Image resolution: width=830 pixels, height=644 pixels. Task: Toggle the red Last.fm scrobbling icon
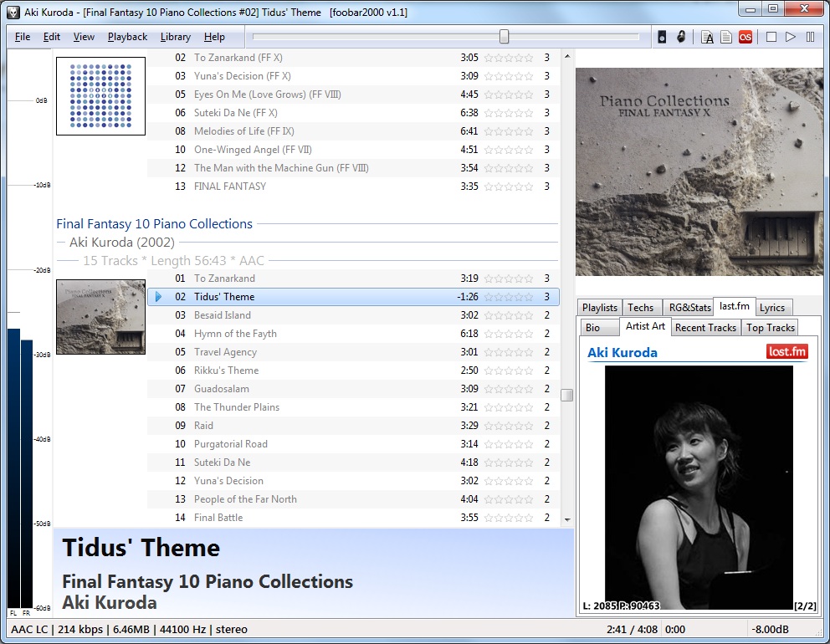click(x=745, y=37)
